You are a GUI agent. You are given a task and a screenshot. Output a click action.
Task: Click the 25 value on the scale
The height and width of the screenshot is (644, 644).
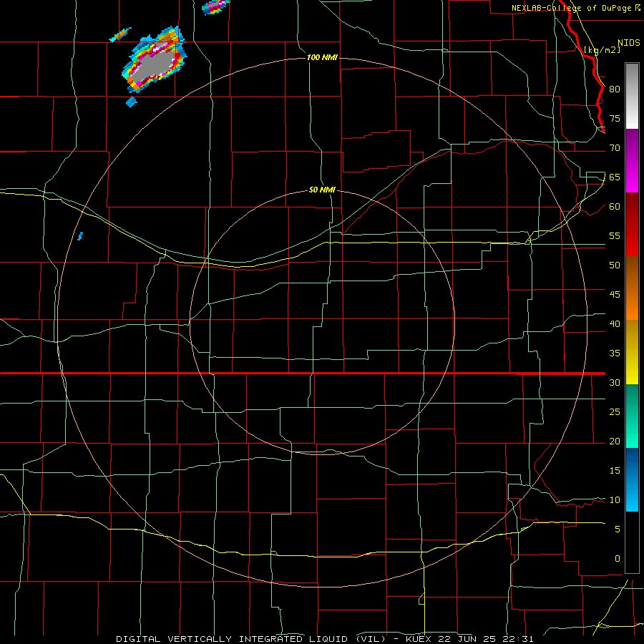615,412
